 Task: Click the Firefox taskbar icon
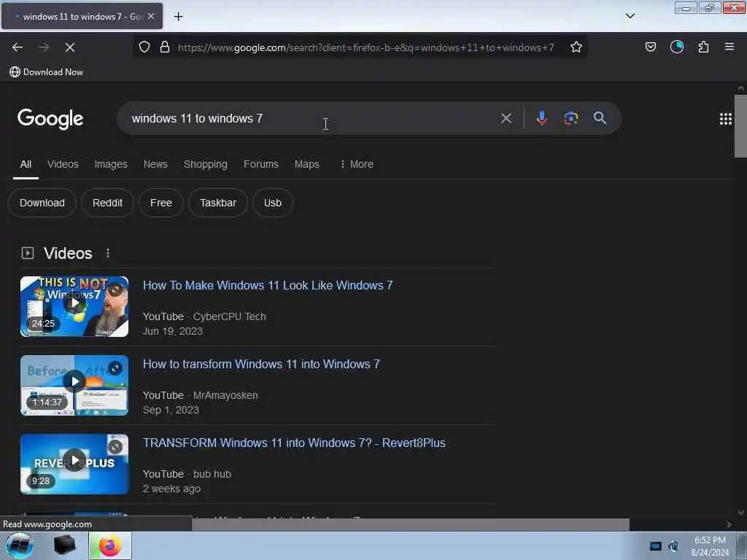(x=110, y=545)
